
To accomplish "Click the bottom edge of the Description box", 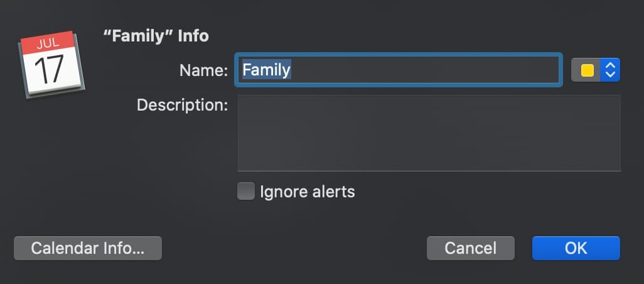I will coord(429,170).
